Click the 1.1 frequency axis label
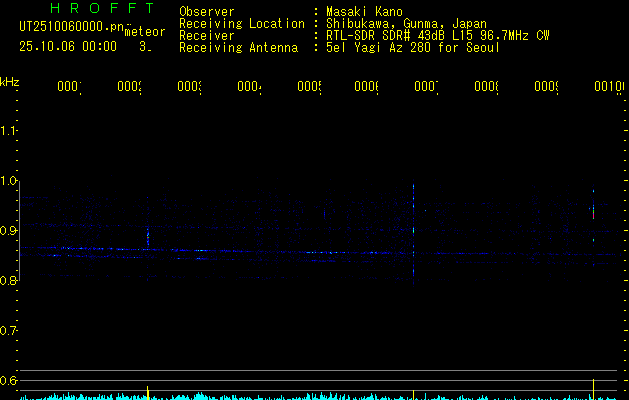This screenshot has width=629, height=400. (8, 130)
